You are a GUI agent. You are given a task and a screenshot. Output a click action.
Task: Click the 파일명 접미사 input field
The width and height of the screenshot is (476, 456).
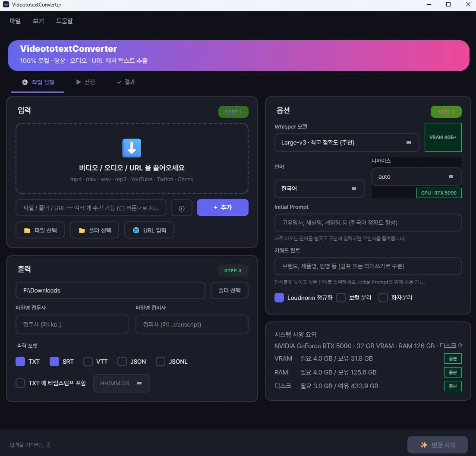(192, 324)
